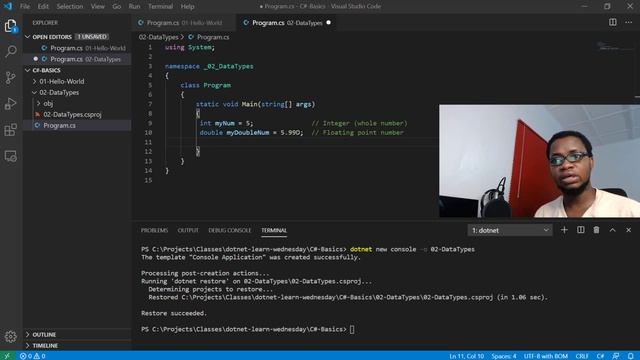This screenshot has height=360, width=640.
Task: Click C# language mode in status bar
Action: [600, 356]
